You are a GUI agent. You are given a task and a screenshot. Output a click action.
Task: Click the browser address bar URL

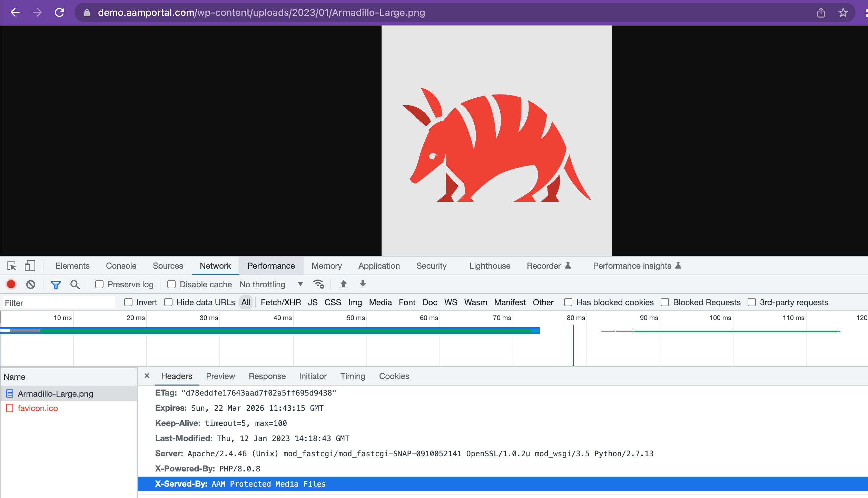click(x=262, y=13)
